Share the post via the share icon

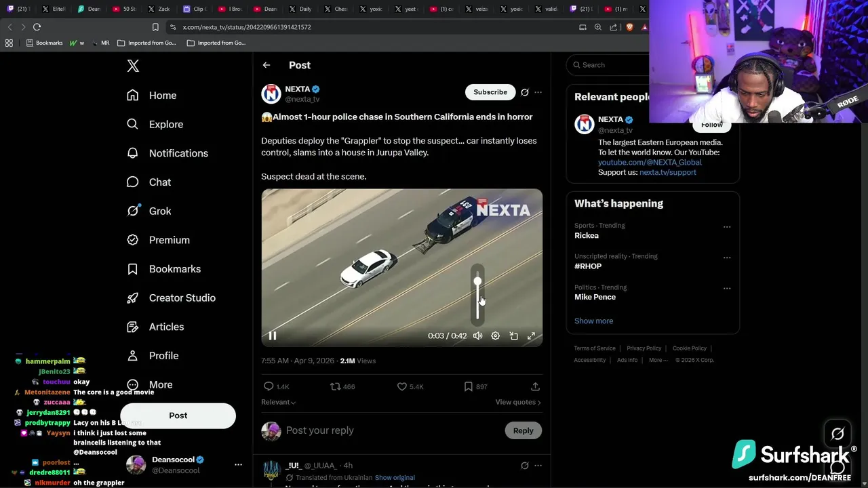(535, 386)
